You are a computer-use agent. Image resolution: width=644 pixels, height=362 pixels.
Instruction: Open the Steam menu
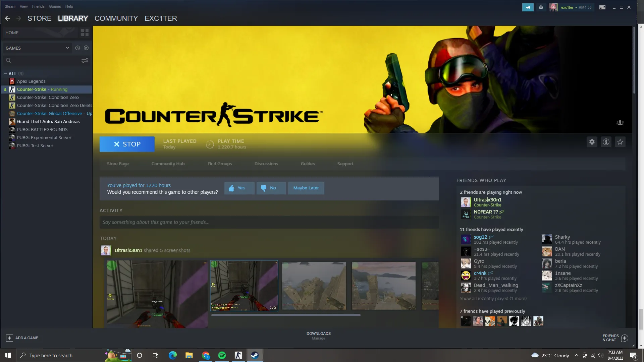coord(10,6)
